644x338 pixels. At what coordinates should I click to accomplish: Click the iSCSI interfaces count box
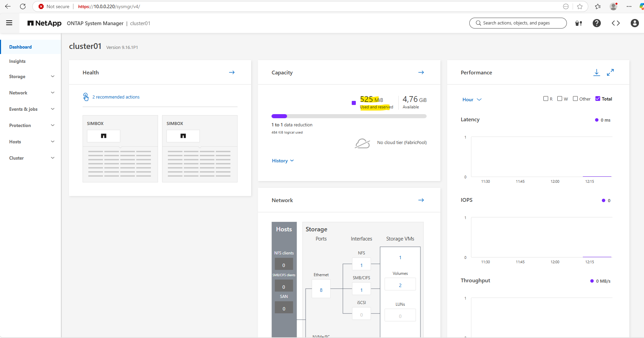[361, 314]
